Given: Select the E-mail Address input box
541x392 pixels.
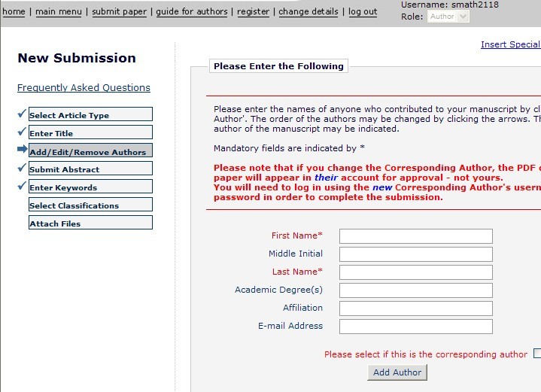Looking at the screenshot, I should (x=415, y=327).
